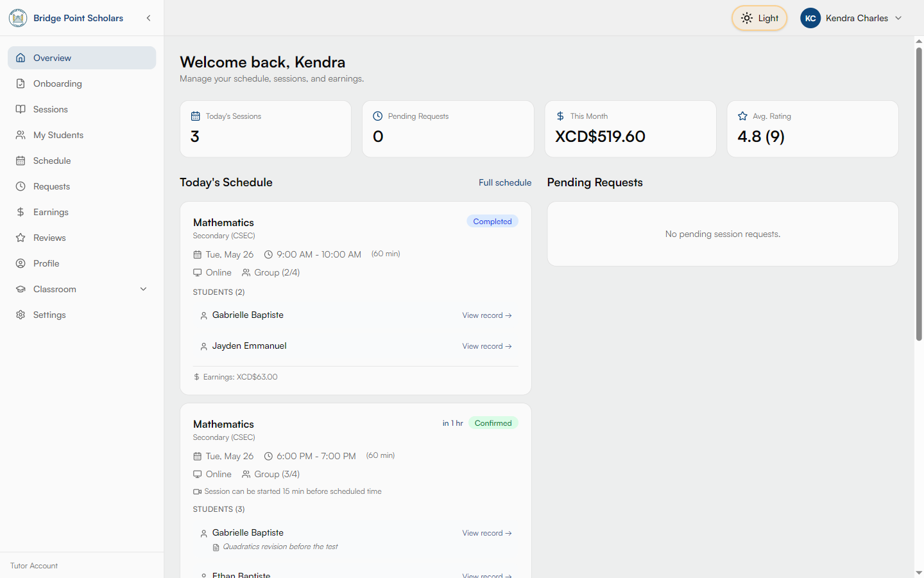Click the KC avatar circle
The image size is (924, 578).
point(810,18)
